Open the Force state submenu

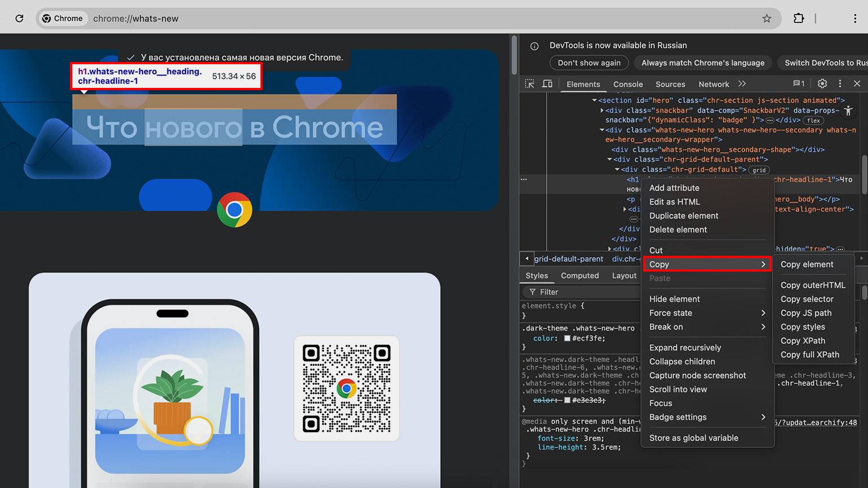point(707,313)
